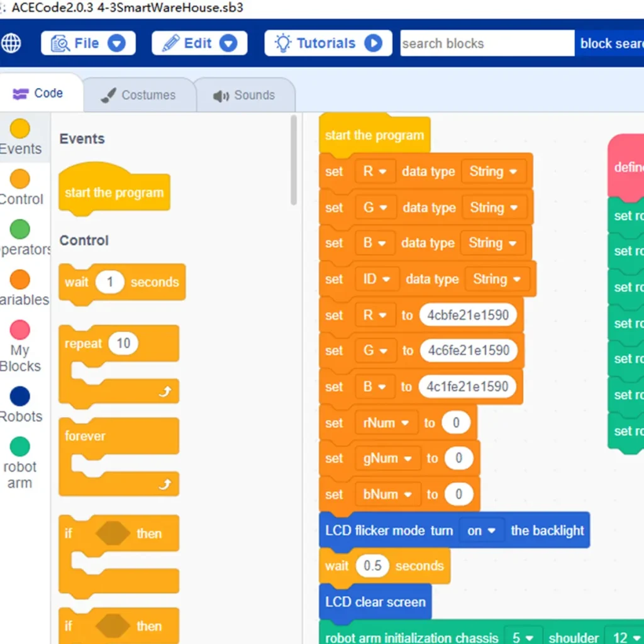Expand the String data type dropdown for R
This screenshot has height=644, width=644.
point(494,171)
